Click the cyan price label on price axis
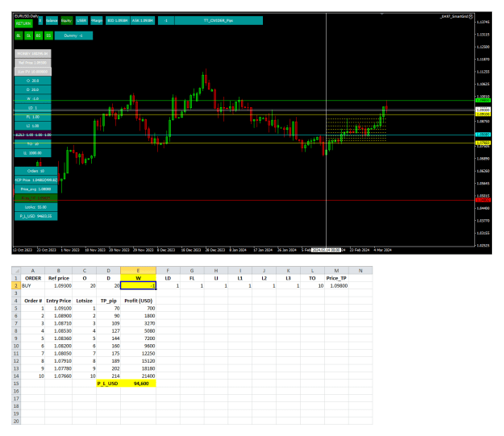Image resolution: width=504 pixels, height=436 pixels. pyautogui.click(x=483, y=135)
